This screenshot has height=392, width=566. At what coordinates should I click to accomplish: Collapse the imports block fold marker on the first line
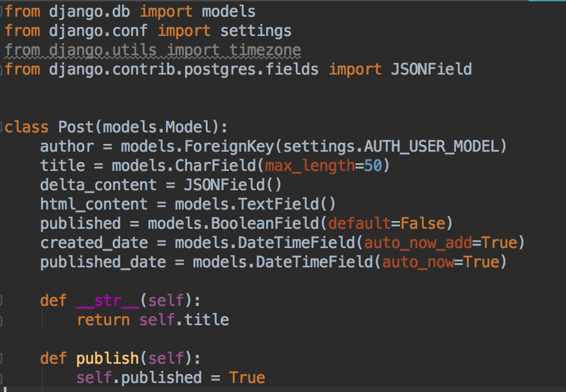pyautogui.click(x=1, y=12)
